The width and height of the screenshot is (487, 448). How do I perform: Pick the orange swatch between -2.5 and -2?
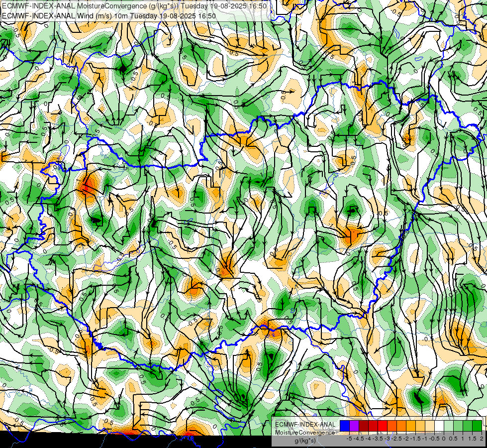tap(401, 426)
